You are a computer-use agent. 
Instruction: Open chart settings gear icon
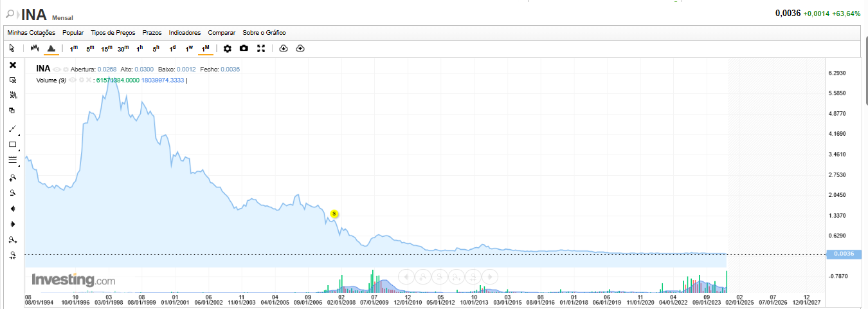click(227, 48)
